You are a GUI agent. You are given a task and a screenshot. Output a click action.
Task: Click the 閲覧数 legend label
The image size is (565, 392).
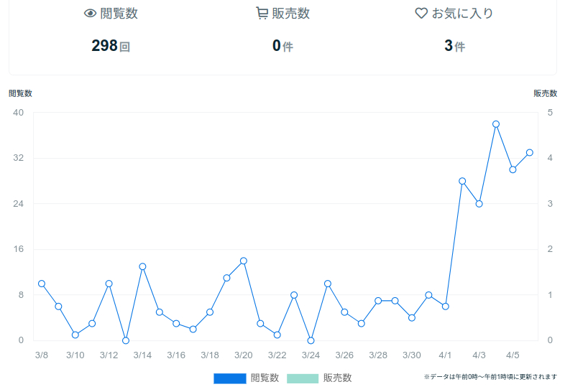pyautogui.click(x=265, y=378)
